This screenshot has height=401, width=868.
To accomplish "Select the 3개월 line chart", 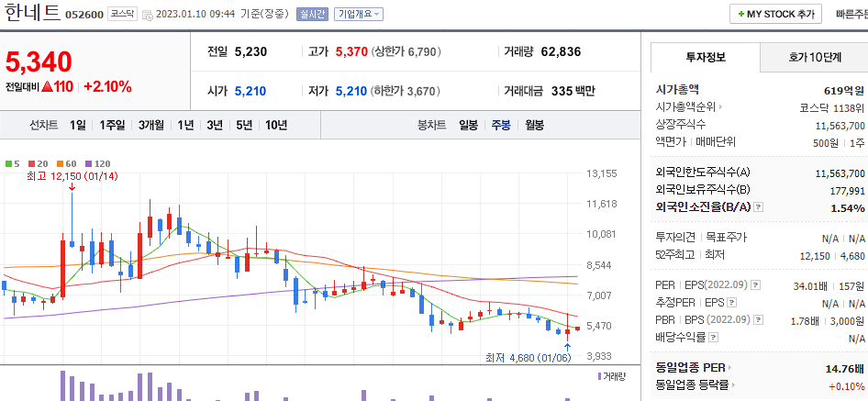I will click(151, 125).
